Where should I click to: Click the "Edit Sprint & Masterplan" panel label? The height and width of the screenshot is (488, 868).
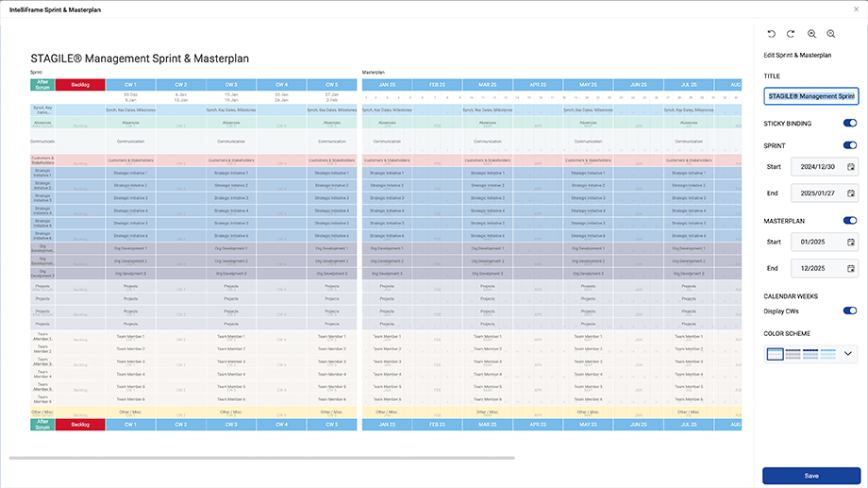[x=797, y=55]
